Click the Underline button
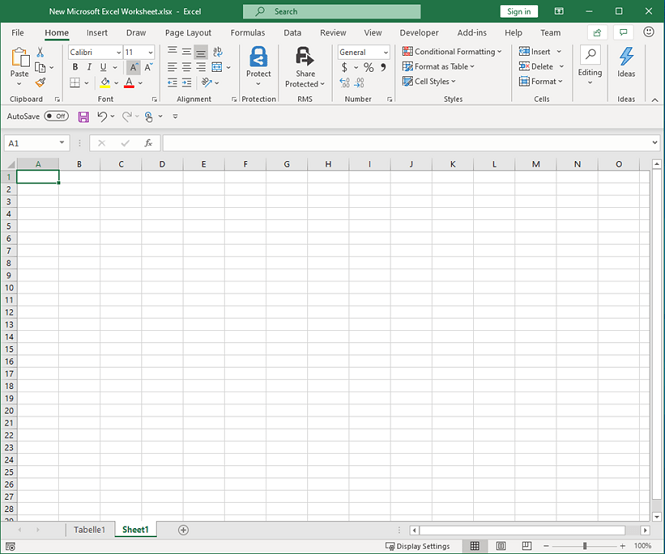This screenshot has width=665, height=554. tap(103, 67)
